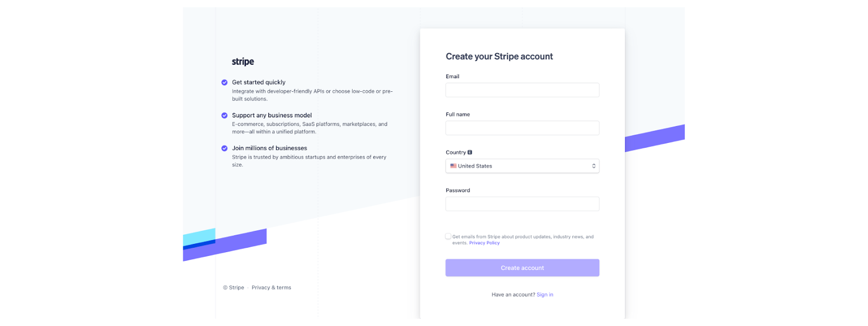Expand the Country dropdown arrows
Viewport: 868px width, 326px height.
(x=593, y=166)
